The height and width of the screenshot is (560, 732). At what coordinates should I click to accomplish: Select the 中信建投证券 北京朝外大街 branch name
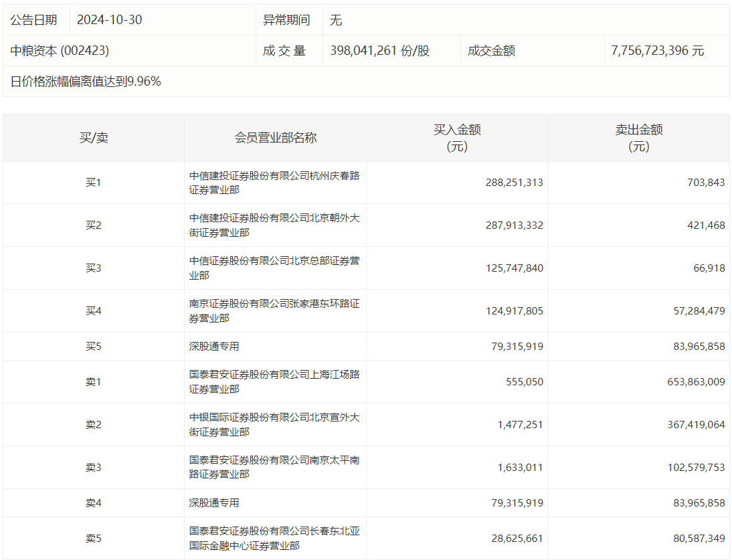coord(274,225)
